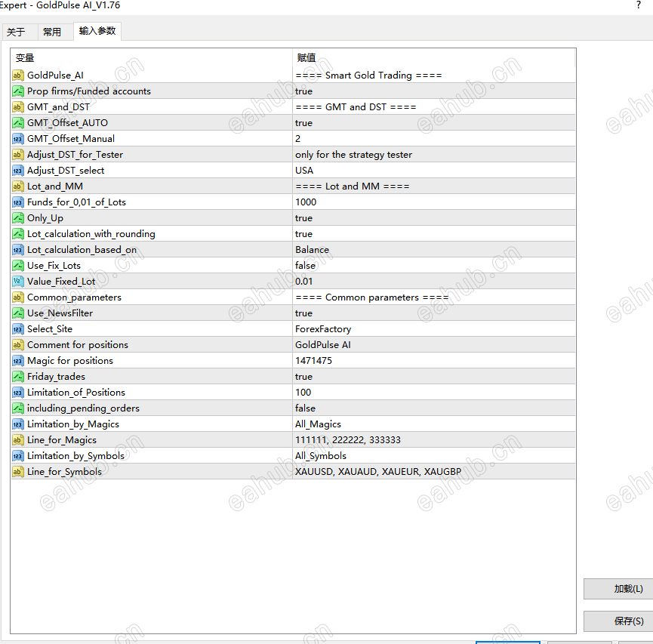Screen dimensions: 653x644
Task: Toggle the Friday_trades true value
Action: [433, 377]
